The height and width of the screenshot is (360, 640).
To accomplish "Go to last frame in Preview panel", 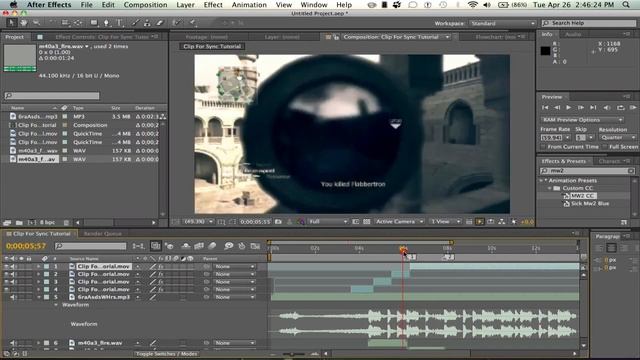I will [x=593, y=107].
